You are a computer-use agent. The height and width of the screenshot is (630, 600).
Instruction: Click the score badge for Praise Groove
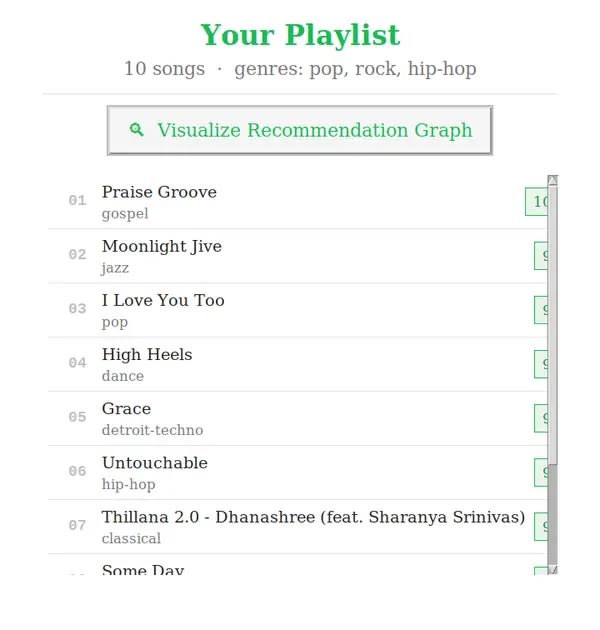coord(537,201)
